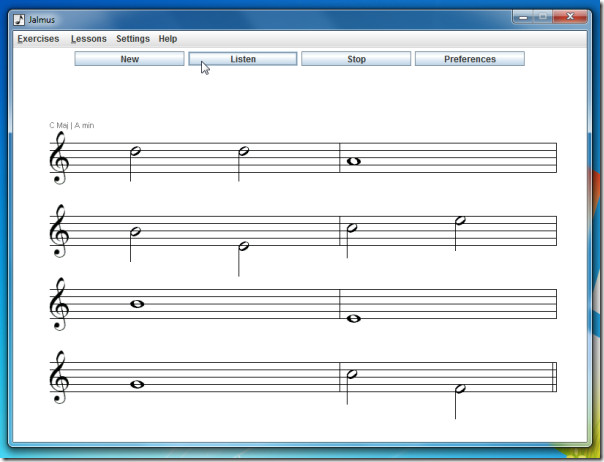Select the lowest half note in second staff
The height and width of the screenshot is (462, 604).
pyautogui.click(x=243, y=246)
